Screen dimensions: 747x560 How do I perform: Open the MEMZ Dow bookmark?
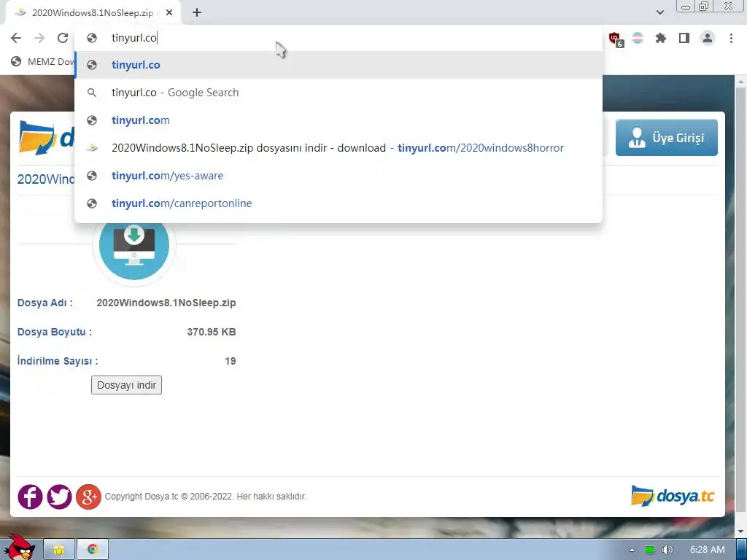click(43, 61)
